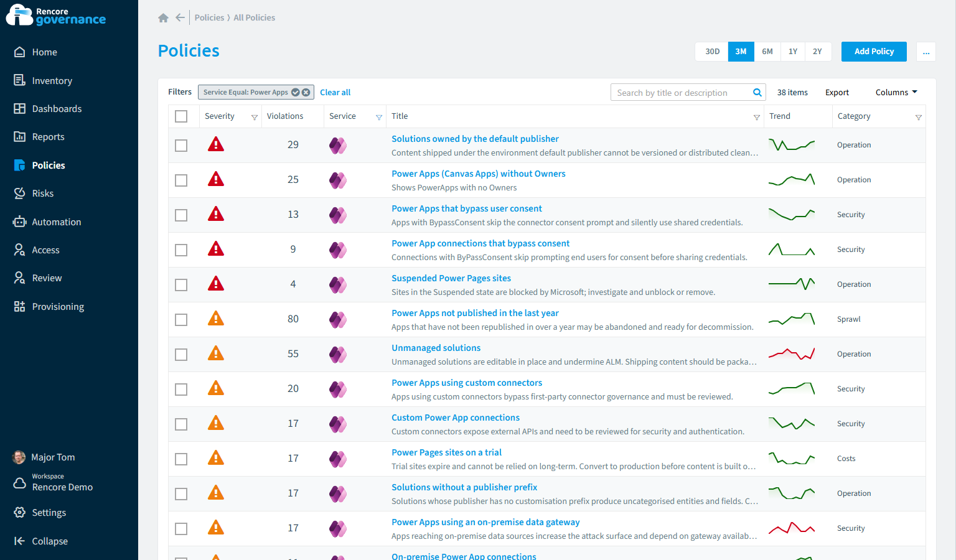This screenshot has width=956, height=560.
Task: Check Power App connections bypass consent row
Action: point(181,250)
